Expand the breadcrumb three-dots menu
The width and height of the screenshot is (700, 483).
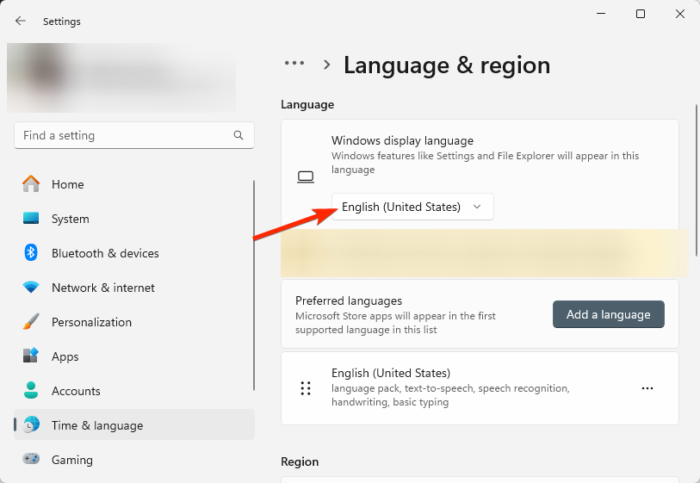(x=294, y=63)
